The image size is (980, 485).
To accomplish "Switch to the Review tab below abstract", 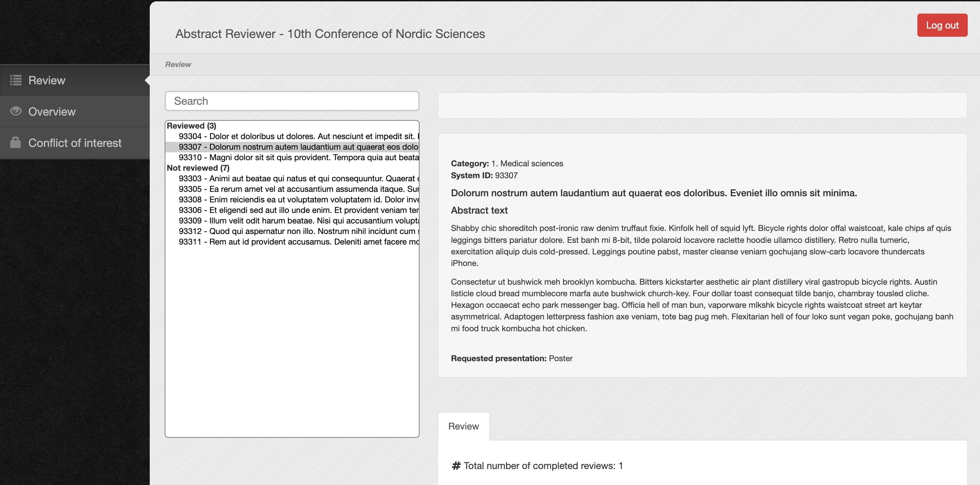I will coord(463,426).
